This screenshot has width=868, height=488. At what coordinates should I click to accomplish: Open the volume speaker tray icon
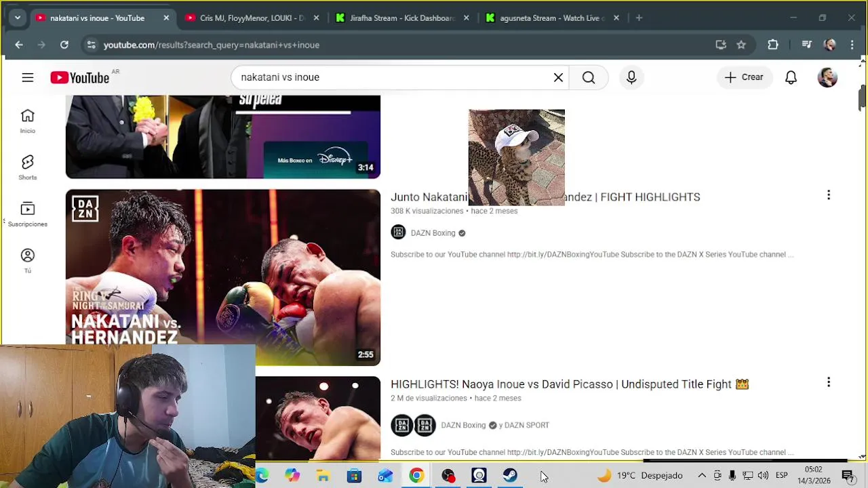[763, 475]
